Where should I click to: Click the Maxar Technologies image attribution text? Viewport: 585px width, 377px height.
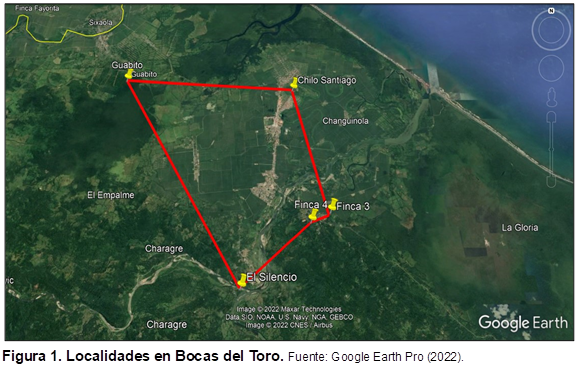(x=289, y=309)
